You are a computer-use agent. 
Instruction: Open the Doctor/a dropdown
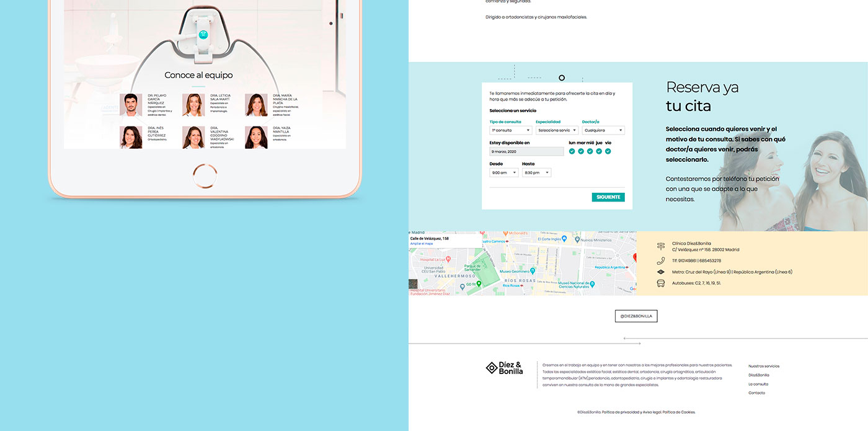pos(603,130)
